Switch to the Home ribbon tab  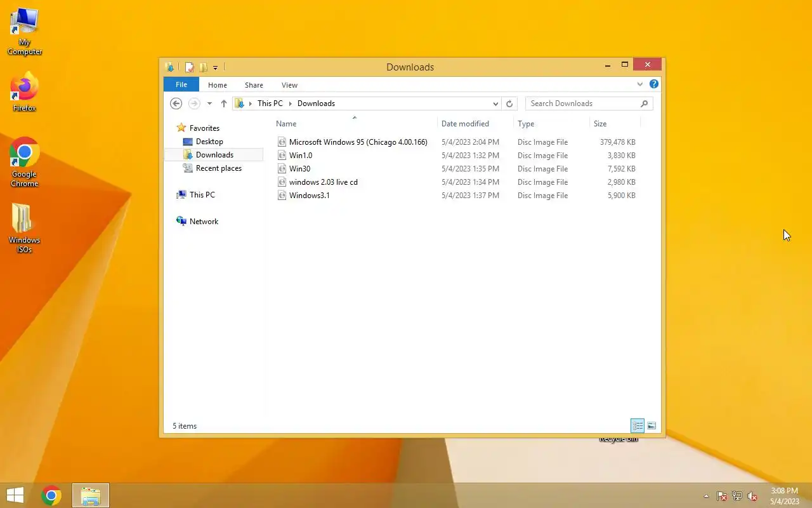pyautogui.click(x=218, y=84)
